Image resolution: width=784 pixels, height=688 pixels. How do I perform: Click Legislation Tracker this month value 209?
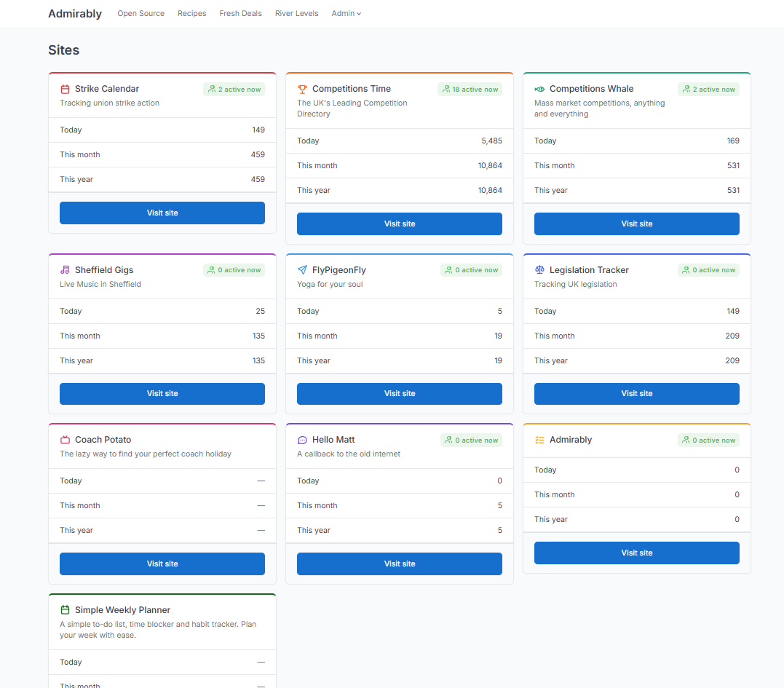732,336
